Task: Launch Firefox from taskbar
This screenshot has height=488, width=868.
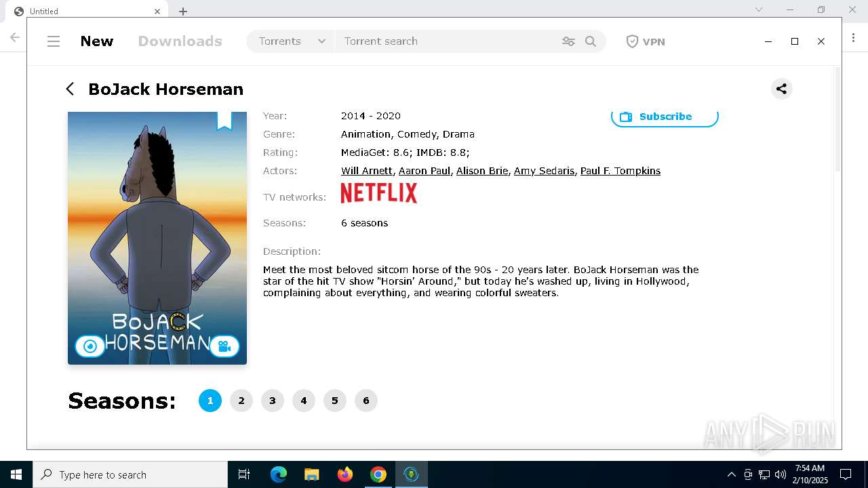Action: 345,474
